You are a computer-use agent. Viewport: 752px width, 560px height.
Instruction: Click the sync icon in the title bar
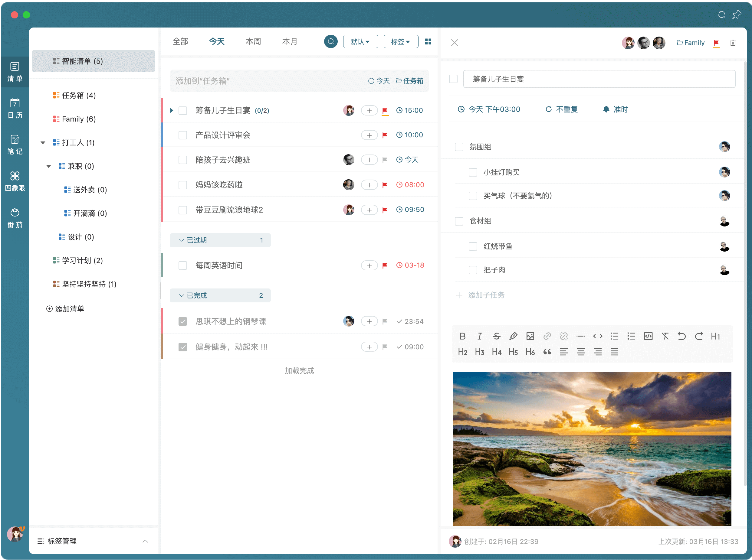pos(722,15)
